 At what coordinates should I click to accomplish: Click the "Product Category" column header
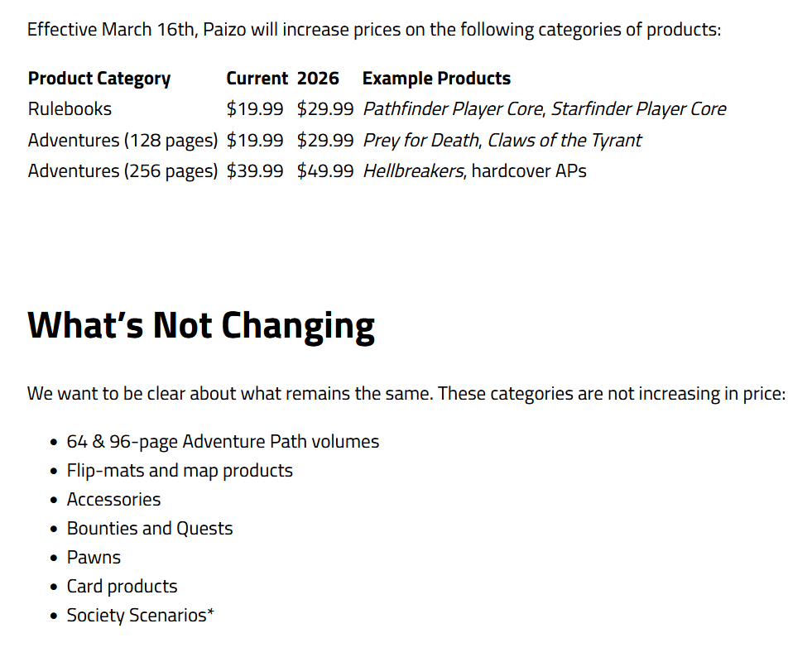coord(99,79)
